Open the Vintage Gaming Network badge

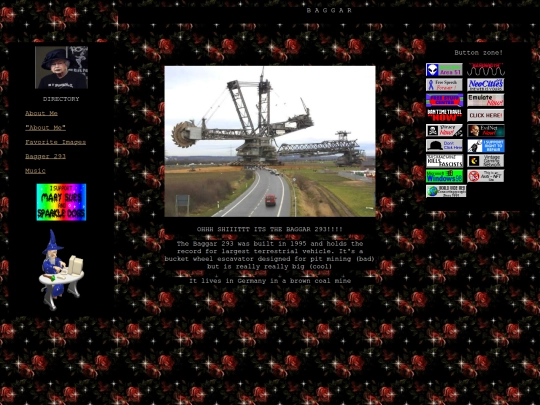(486, 161)
